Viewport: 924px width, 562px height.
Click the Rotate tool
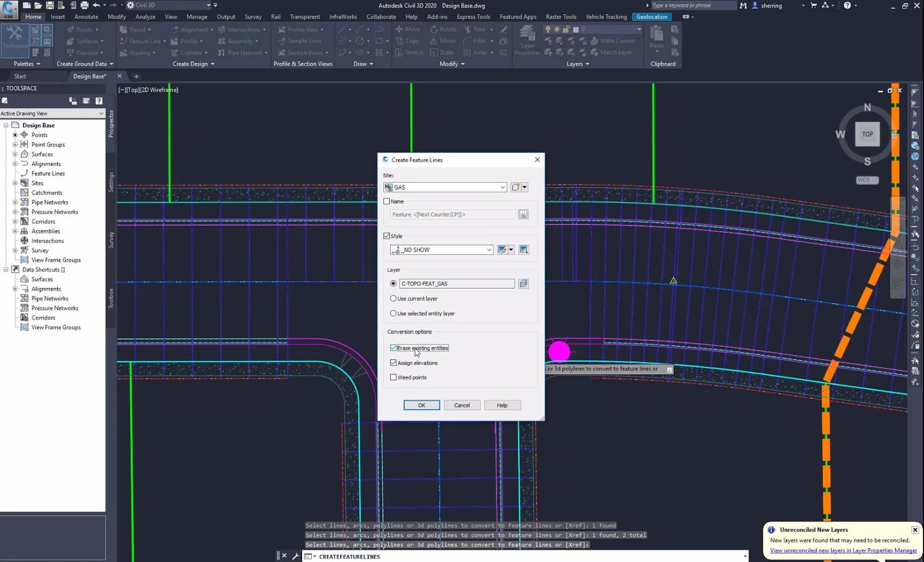tap(444, 29)
